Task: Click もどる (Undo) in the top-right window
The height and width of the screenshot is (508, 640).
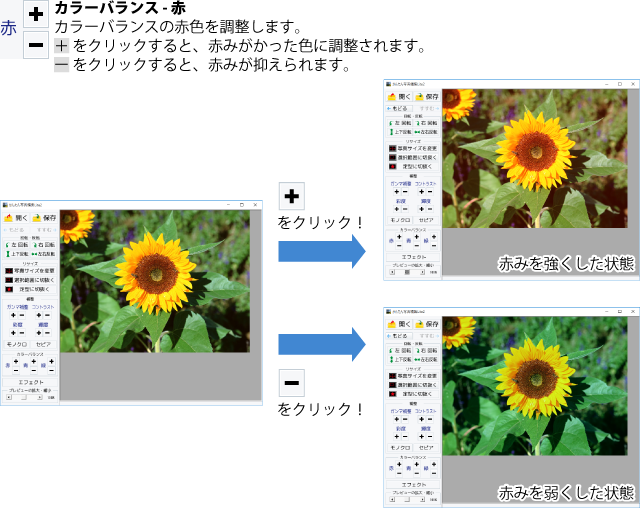Action: [399, 107]
